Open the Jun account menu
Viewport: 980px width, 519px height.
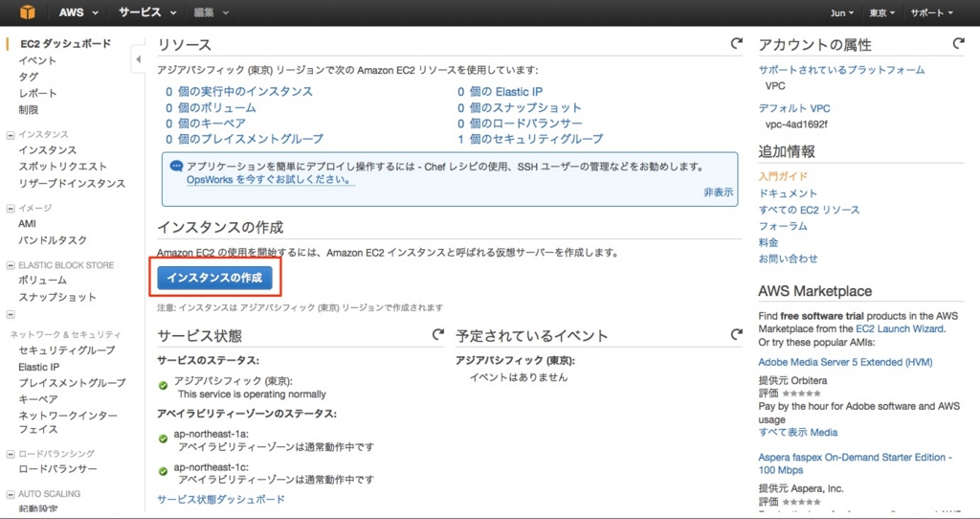coord(841,12)
